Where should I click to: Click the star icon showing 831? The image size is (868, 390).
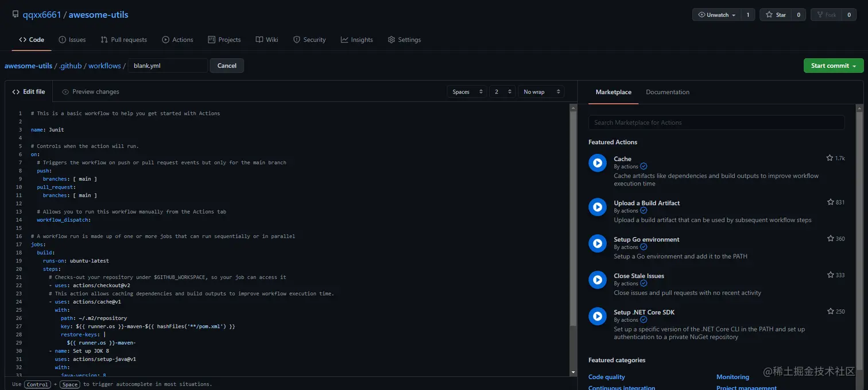click(831, 202)
